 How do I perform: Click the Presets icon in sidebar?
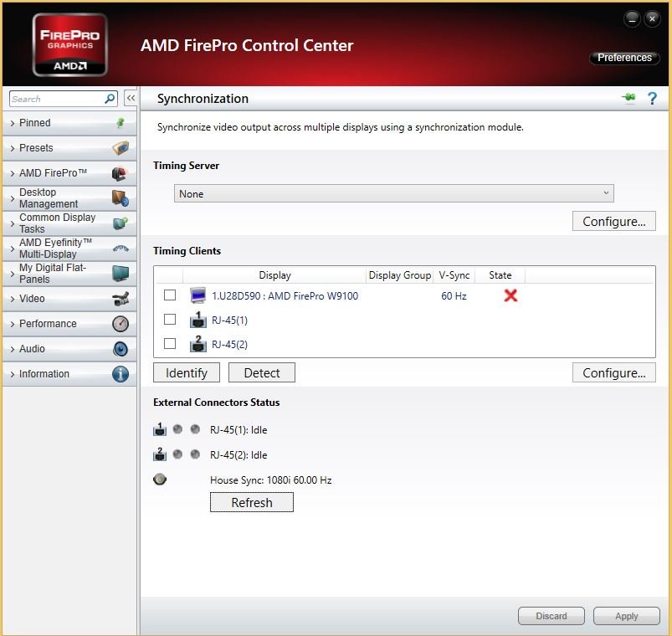point(121,148)
